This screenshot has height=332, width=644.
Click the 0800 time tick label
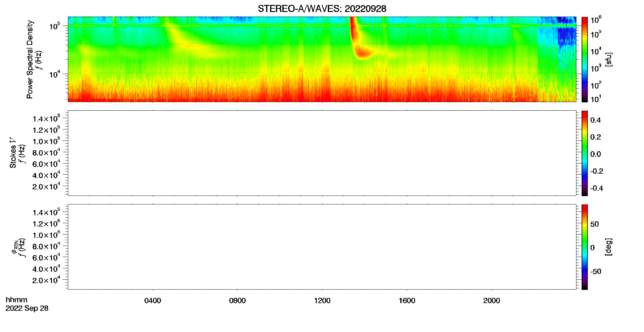pyautogui.click(x=238, y=301)
